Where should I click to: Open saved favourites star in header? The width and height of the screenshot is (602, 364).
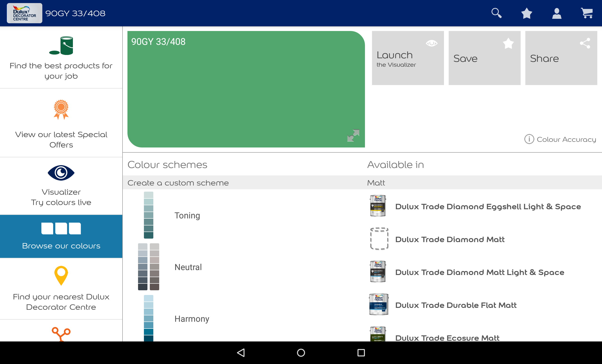click(527, 13)
